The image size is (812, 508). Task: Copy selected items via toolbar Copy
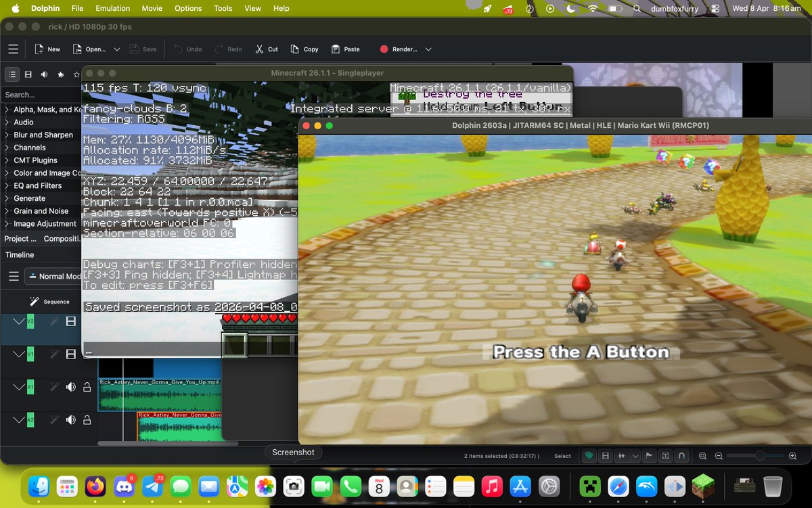coord(304,49)
